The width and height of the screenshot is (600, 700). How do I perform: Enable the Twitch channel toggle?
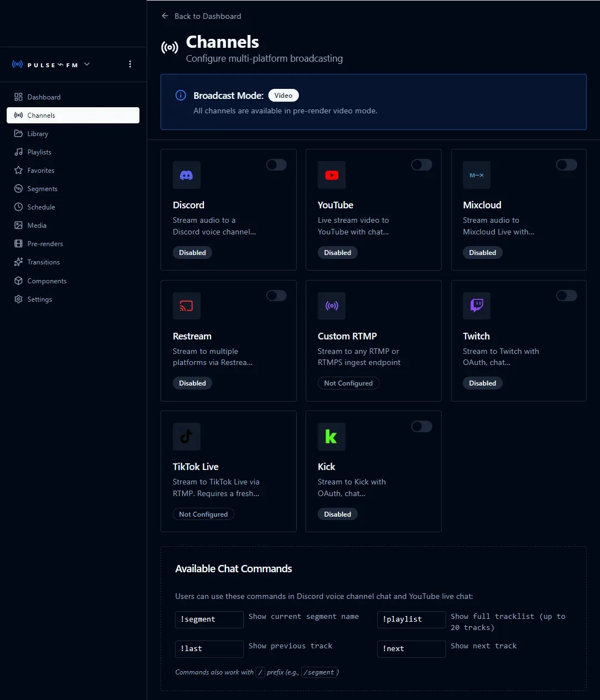pyautogui.click(x=567, y=296)
